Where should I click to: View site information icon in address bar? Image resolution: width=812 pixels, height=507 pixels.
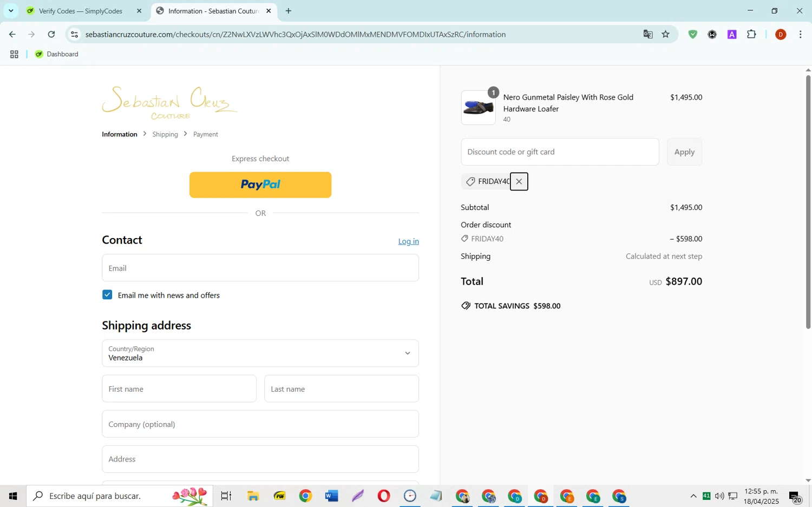75,34
